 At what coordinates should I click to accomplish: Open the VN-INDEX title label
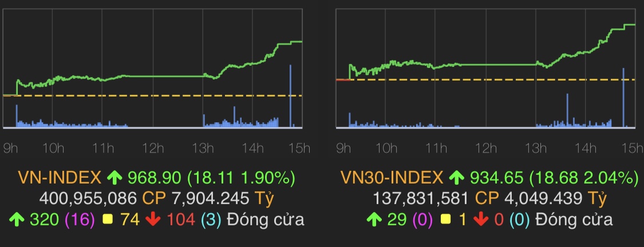tap(60, 178)
